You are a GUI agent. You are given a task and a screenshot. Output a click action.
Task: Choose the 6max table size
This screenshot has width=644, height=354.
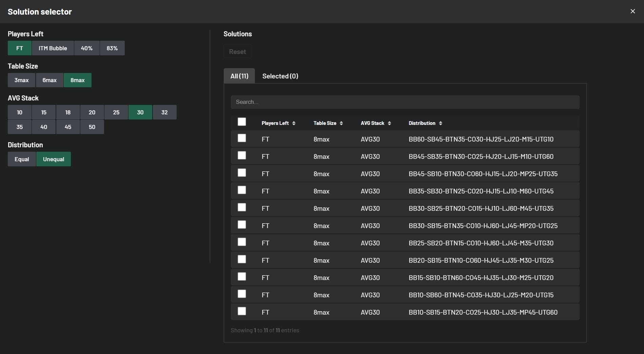49,80
